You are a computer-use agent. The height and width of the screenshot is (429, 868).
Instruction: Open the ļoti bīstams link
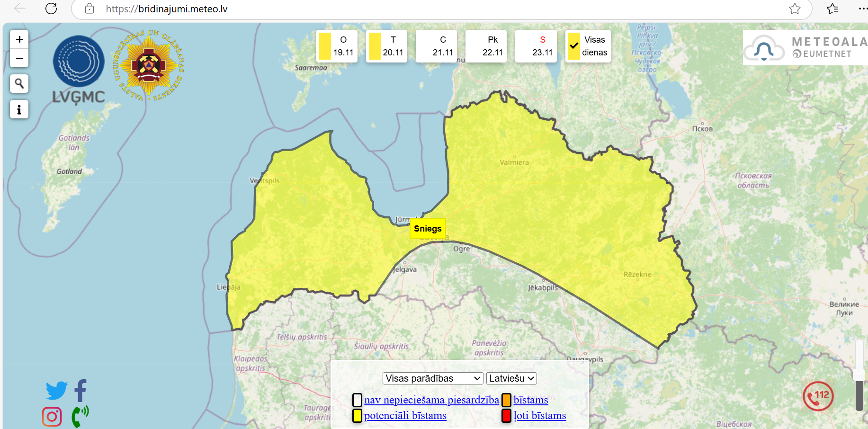(540, 416)
